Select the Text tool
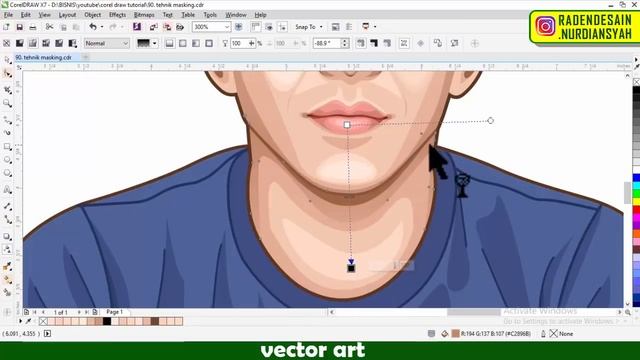This screenshot has width=640, height=360. pos(7,190)
